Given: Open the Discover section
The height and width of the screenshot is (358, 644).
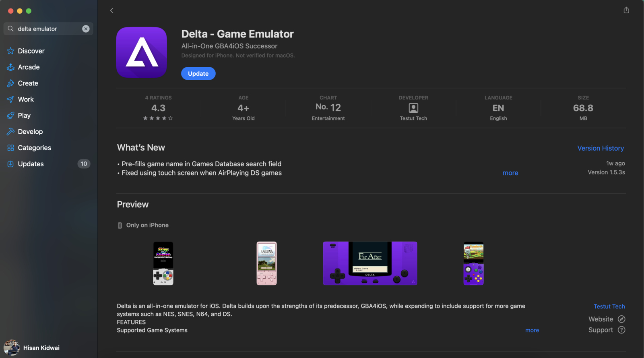Looking at the screenshot, I should tap(31, 51).
